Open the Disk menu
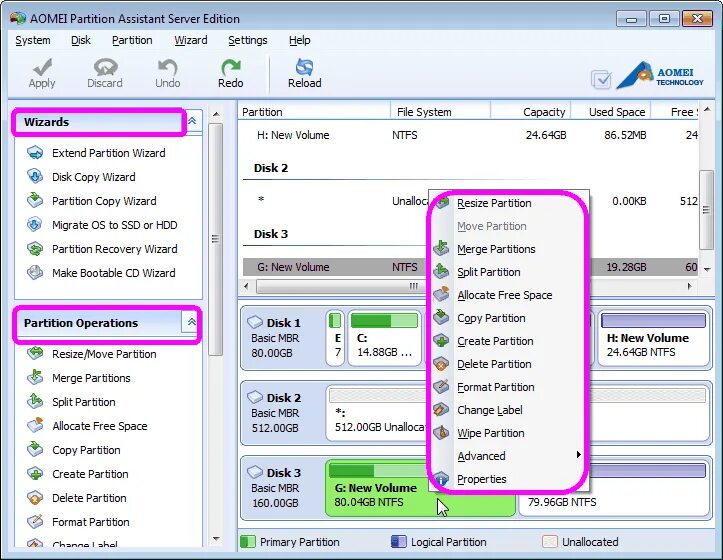The height and width of the screenshot is (560, 723). [x=81, y=40]
